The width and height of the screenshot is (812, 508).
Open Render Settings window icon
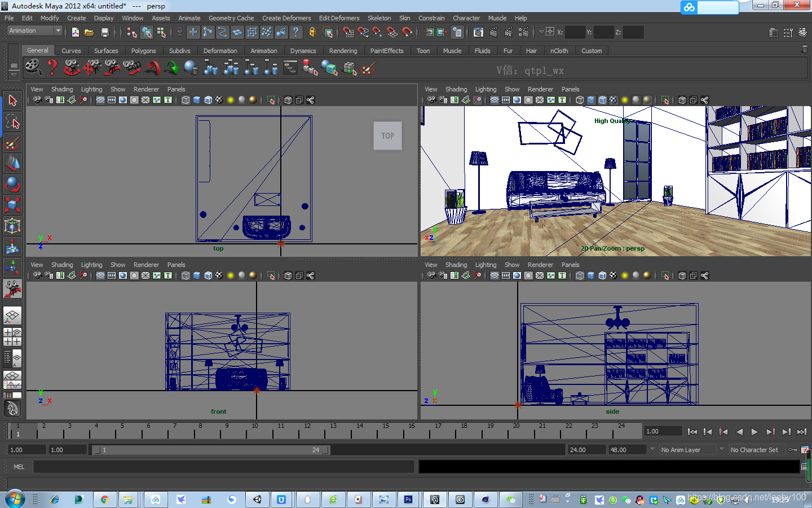(x=524, y=32)
